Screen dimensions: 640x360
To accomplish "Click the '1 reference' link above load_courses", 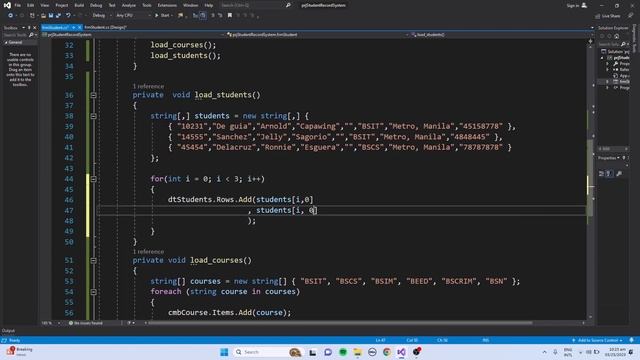I will pos(148,252).
